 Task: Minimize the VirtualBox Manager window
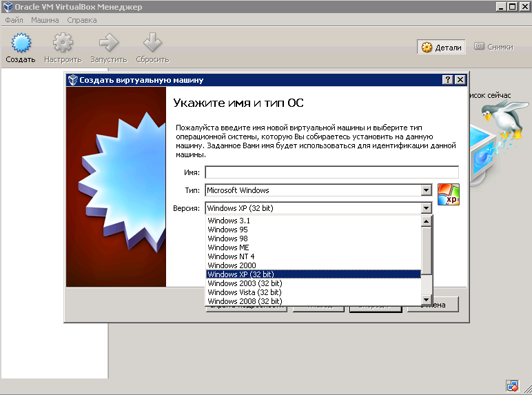[x=501, y=6]
